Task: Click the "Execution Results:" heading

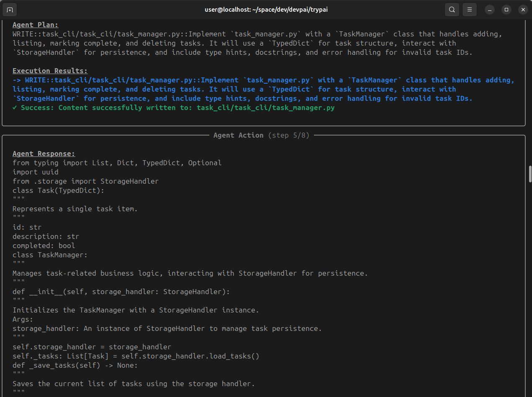Action: tap(50, 71)
